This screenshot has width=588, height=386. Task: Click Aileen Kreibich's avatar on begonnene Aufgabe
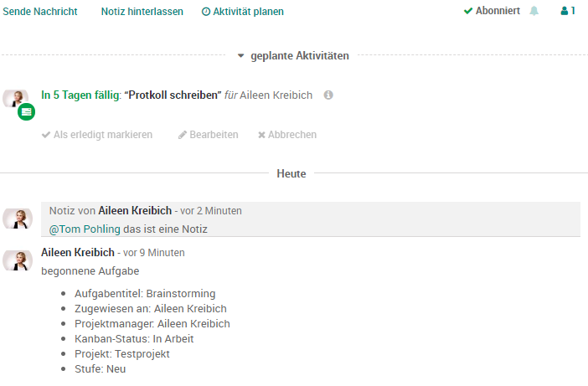pos(18,260)
